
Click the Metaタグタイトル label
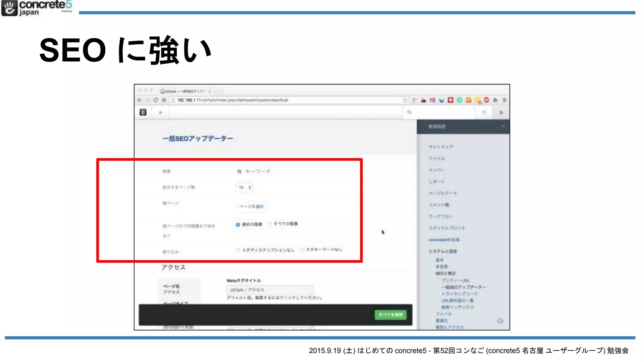244,280
